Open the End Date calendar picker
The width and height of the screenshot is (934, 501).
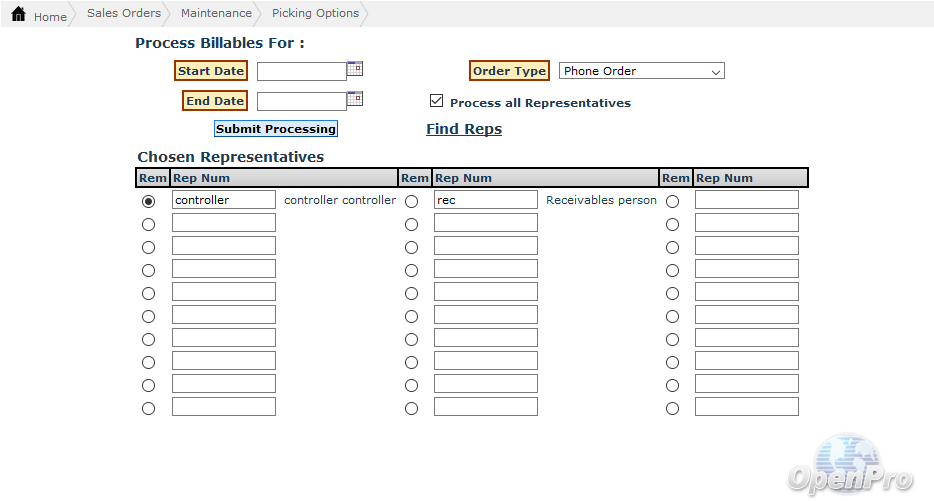coord(355,99)
